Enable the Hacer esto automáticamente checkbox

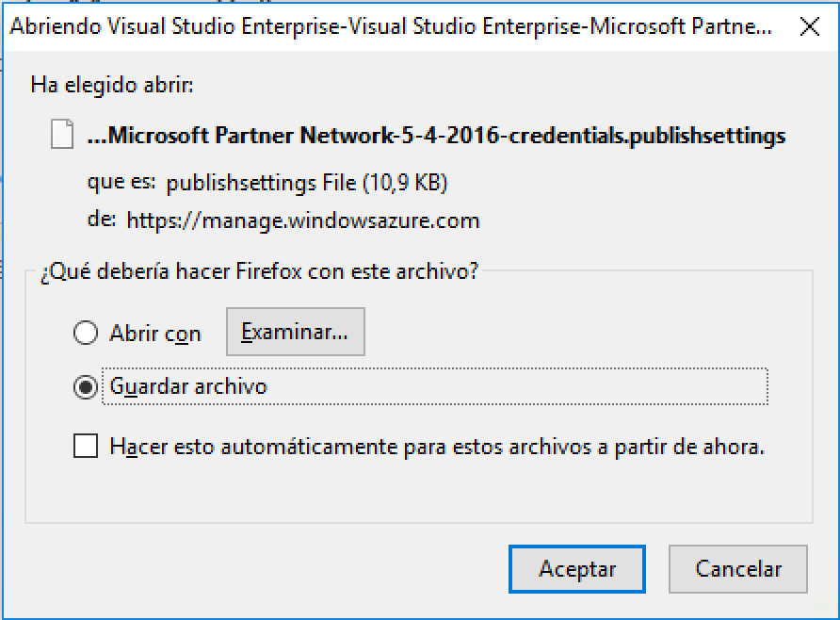click(86, 446)
